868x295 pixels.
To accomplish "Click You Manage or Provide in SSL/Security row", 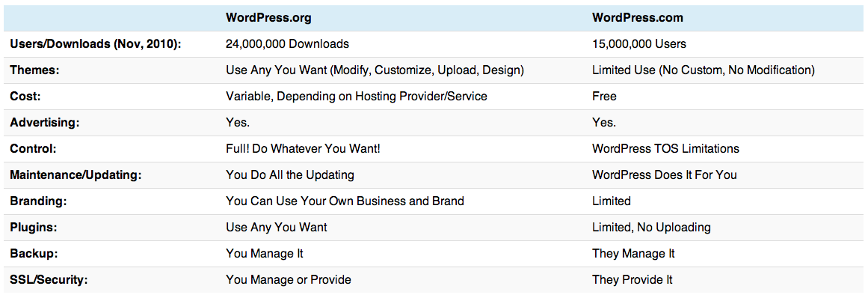I will (x=289, y=279).
